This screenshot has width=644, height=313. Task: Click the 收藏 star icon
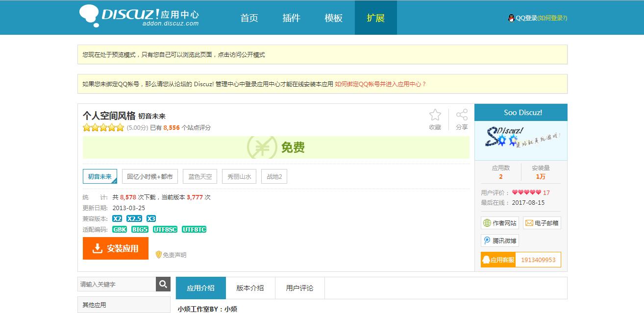[435, 115]
